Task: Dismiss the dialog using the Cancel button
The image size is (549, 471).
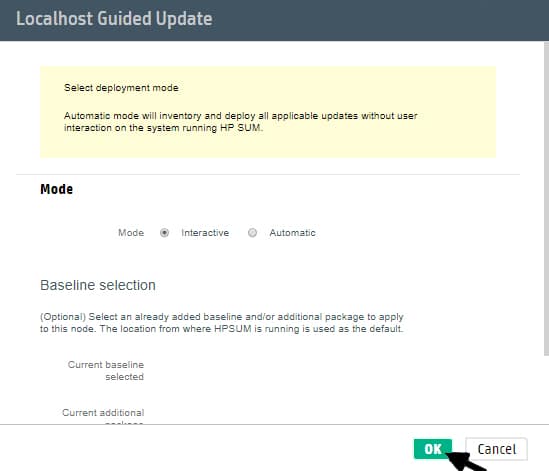Action: [x=496, y=449]
